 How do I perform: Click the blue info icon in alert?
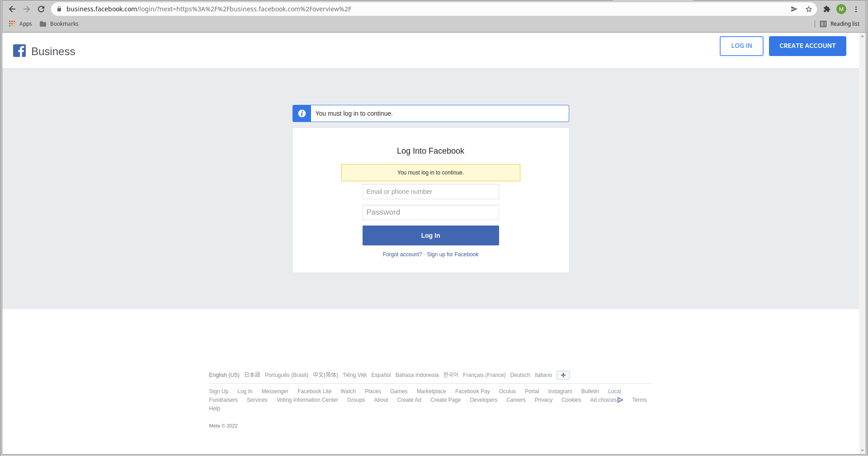(302, 113)
